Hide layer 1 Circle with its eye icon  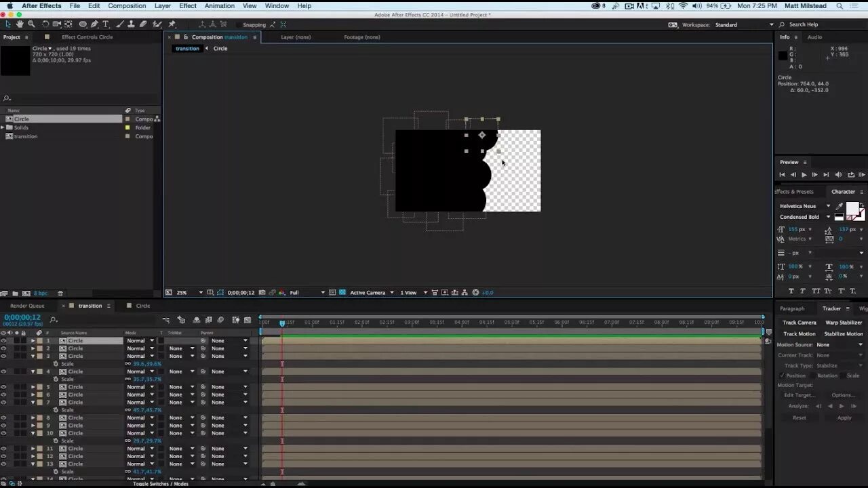(3, 341)
